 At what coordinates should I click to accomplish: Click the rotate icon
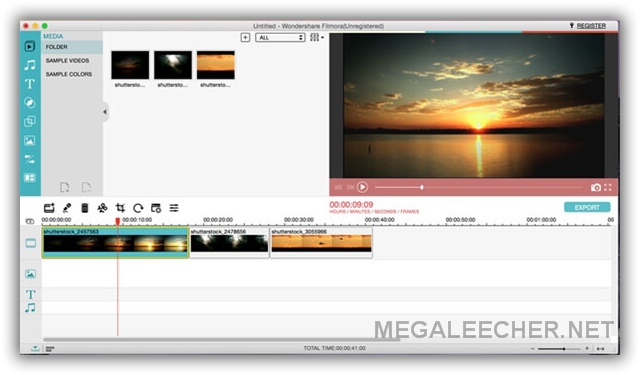coord(138,208)
